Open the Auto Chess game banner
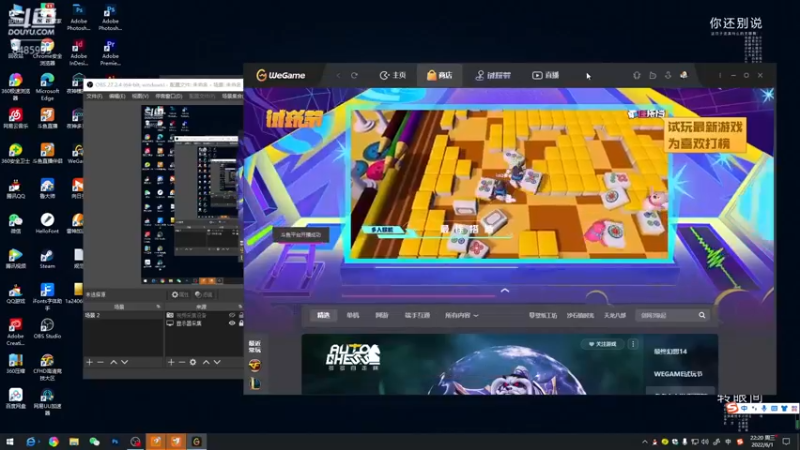This screenshot has width=800, height=450. coord(472,364)
